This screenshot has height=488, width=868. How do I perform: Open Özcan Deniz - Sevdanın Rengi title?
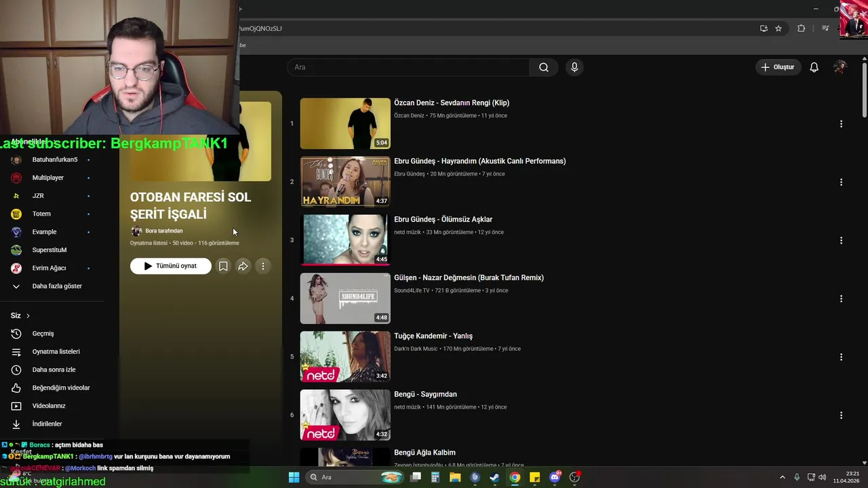452,103
